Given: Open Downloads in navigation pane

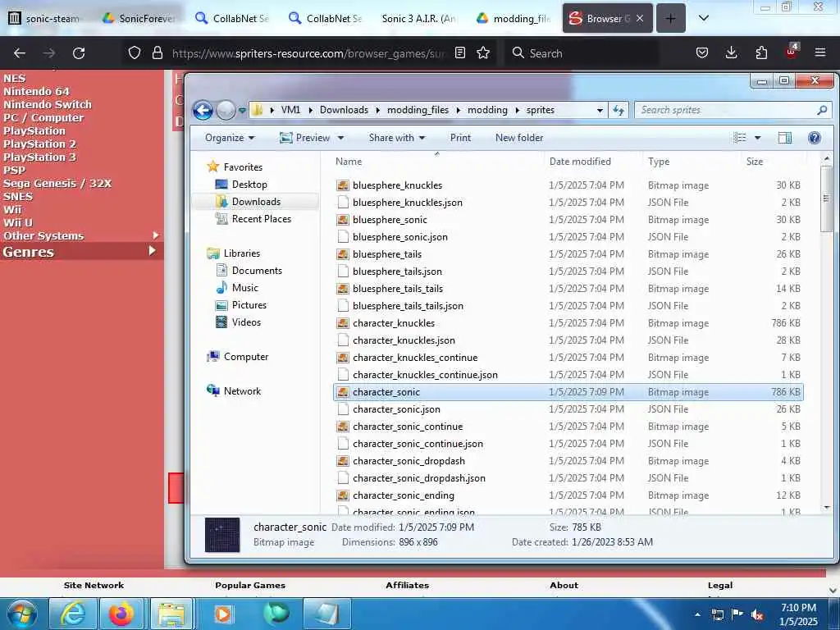Looking at the screenshot, I should (x=256, y=202).
